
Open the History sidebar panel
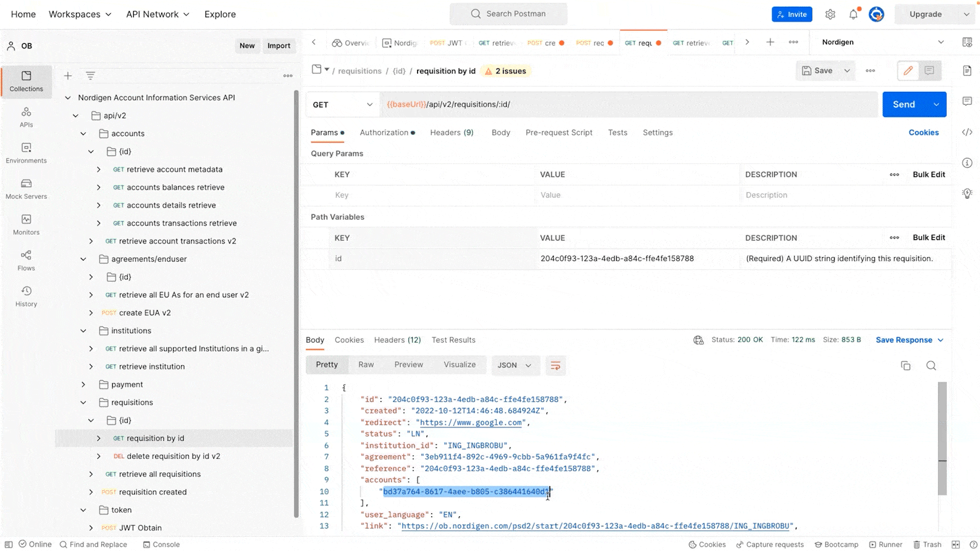pyautogui.click(x=26, y=296)
